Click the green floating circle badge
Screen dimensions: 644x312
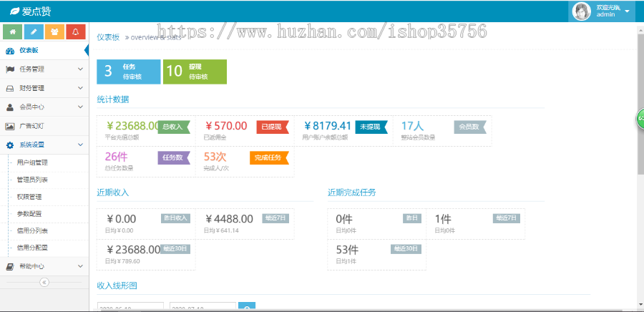(640, 118)
